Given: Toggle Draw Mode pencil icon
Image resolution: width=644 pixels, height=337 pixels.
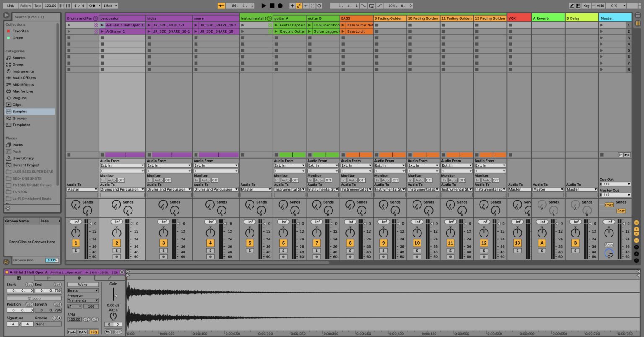Looking at the screenshot, I should [x=571, y=6].
